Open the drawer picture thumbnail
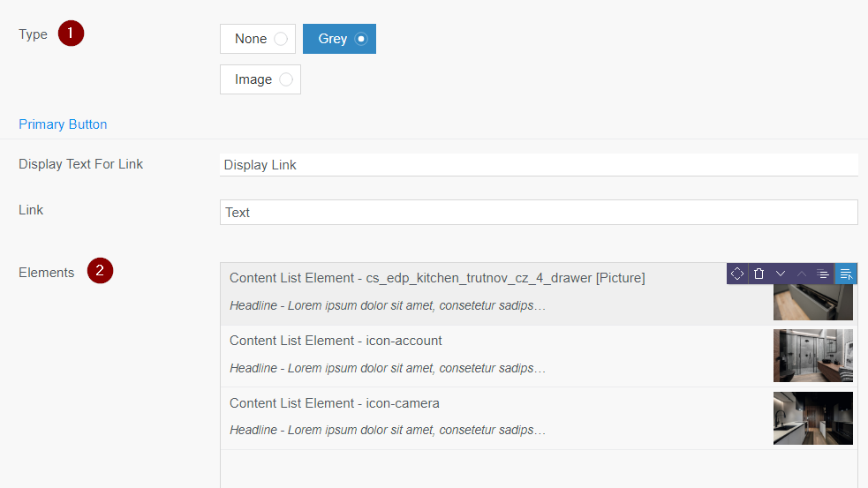 (x=812, y=302)
